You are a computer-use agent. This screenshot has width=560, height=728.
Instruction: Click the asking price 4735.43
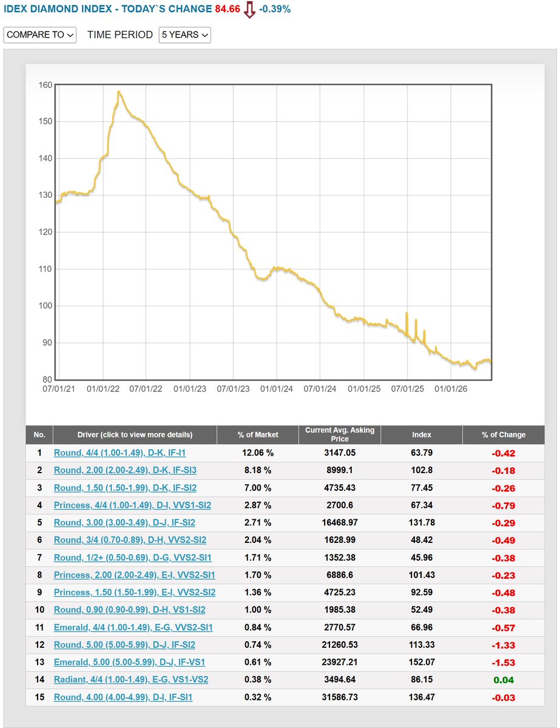pyautogui.click(x=340, y=488)
